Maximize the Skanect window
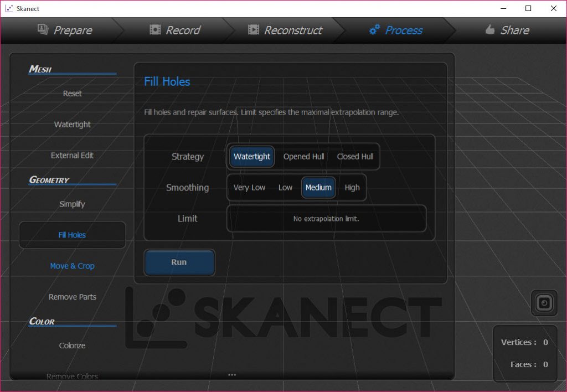Image resolution: width=567 pixels, height=392 pixels. (x=528, y=8)
